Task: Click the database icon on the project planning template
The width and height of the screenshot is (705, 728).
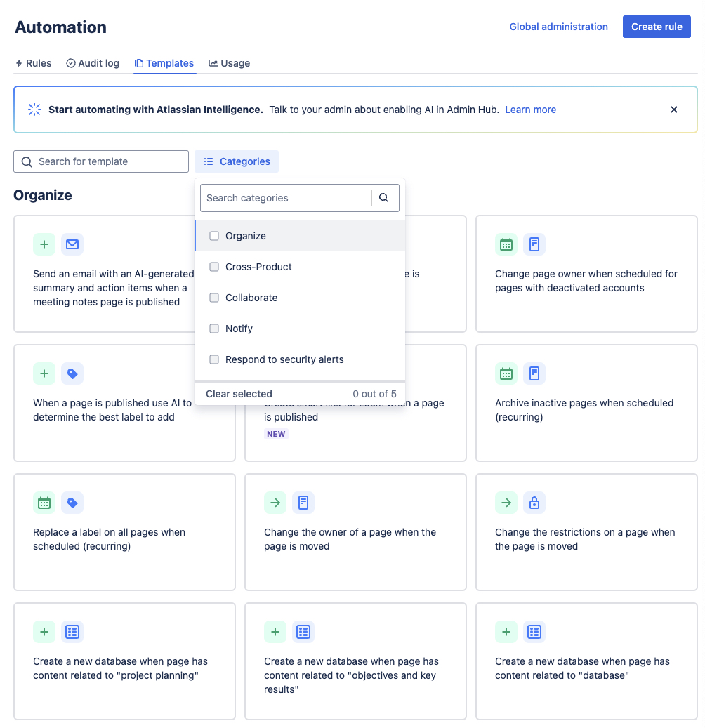Action: tap(72, 632)
